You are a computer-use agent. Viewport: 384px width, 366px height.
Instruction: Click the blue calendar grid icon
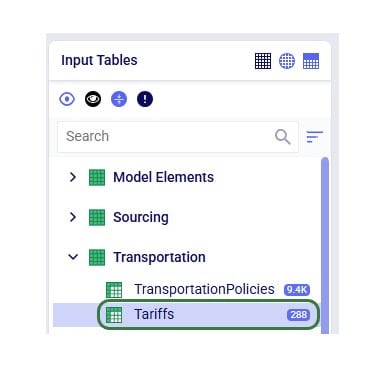(311, 61)
